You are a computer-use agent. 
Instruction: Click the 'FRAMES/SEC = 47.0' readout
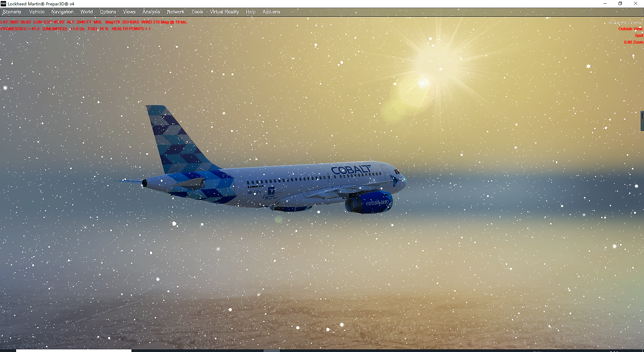point(20,29)
